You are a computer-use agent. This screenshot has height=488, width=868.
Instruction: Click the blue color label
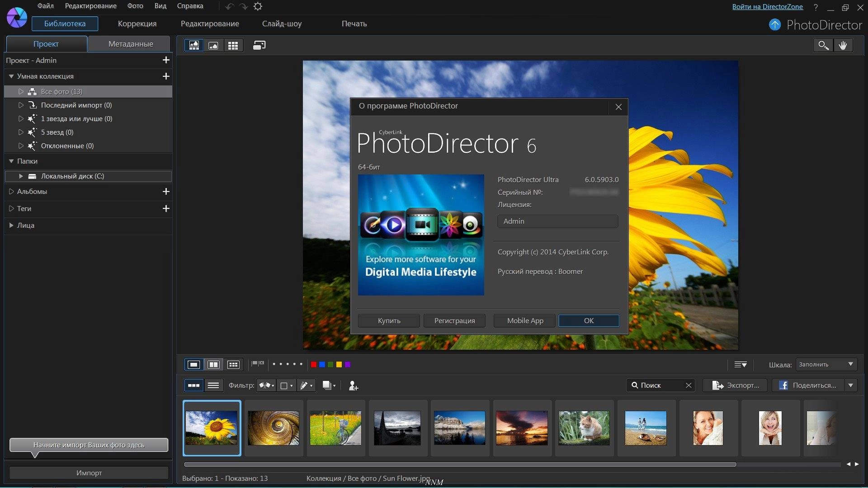click(x=322, y=364)
